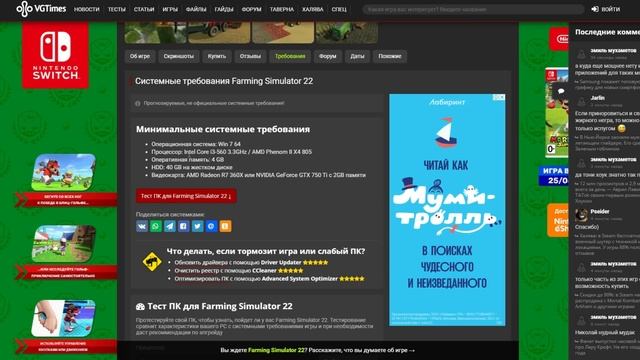640x360 pixels.
Task: Click the Войти login text link
Action: tap(611, 9)
